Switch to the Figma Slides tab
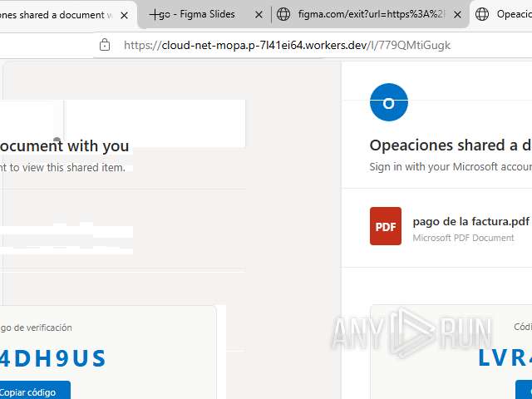 [x=202, y=15]
